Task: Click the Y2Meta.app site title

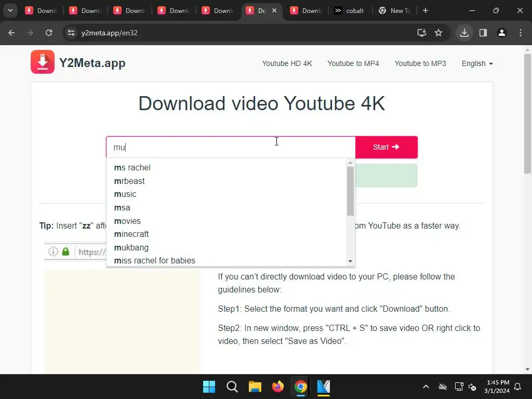Action: (92, 63)
